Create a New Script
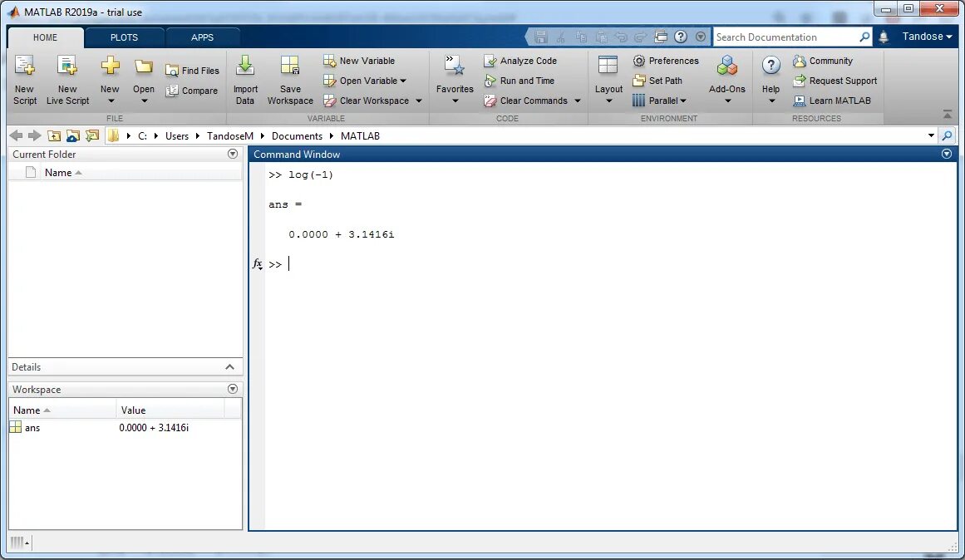 25,80
